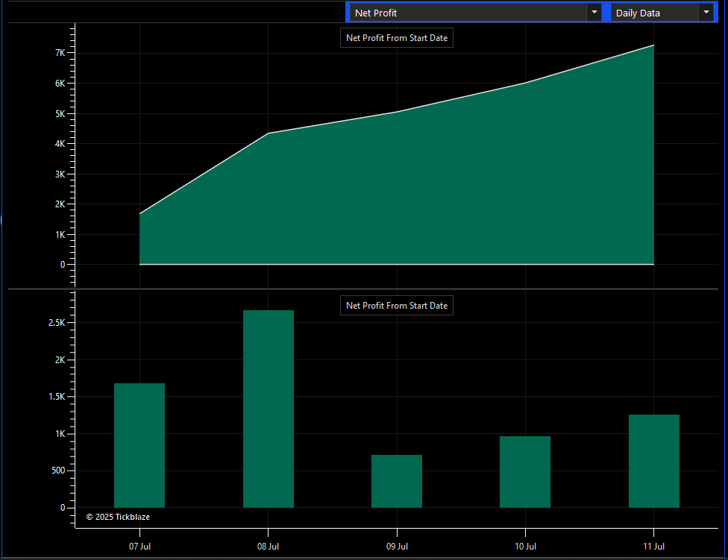Click the 11 Jul date axis label
Screen dimensions: 728x560
tap(653, 547)
